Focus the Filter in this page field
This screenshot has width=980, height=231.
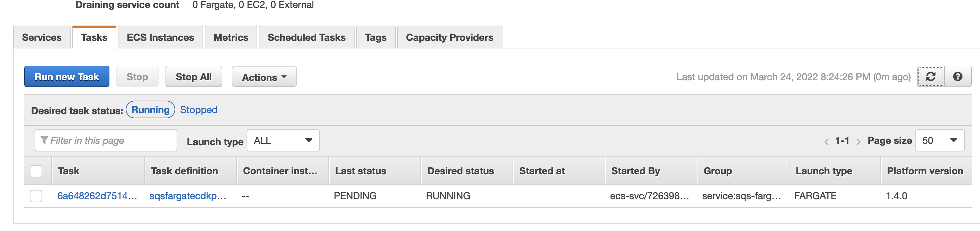[x=106, y=141]
